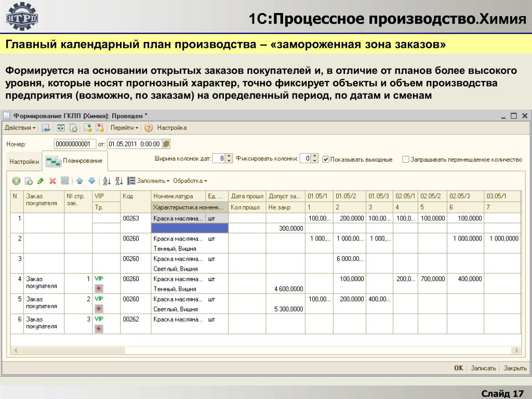
Task: Click Светлый, Вишня characteristic in row 3
Action: pos(176,269)
